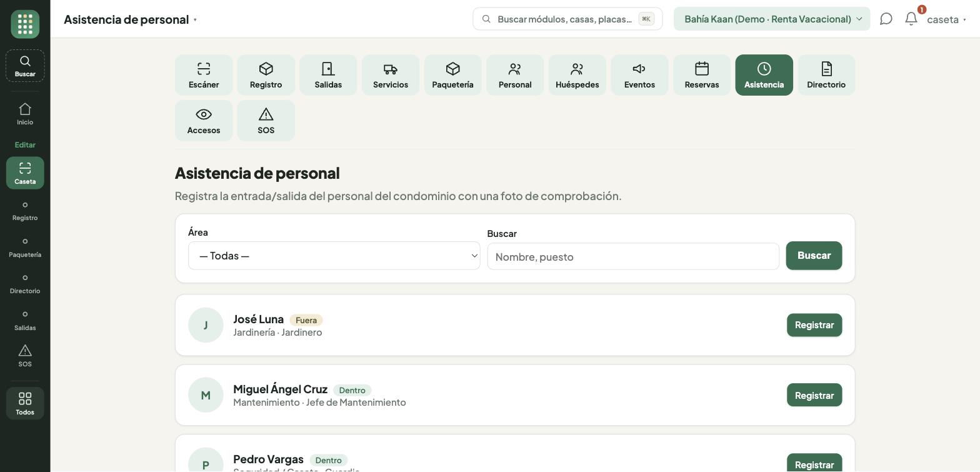Open the Salidas module tile
The width and height of the screenshot is (980, 472).
(x=328, y=75)
